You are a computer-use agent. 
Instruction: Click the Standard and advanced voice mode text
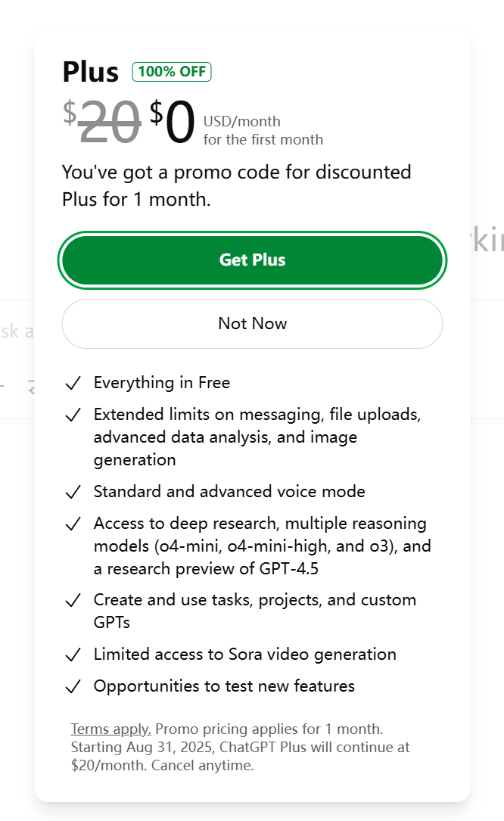(229, 492)
